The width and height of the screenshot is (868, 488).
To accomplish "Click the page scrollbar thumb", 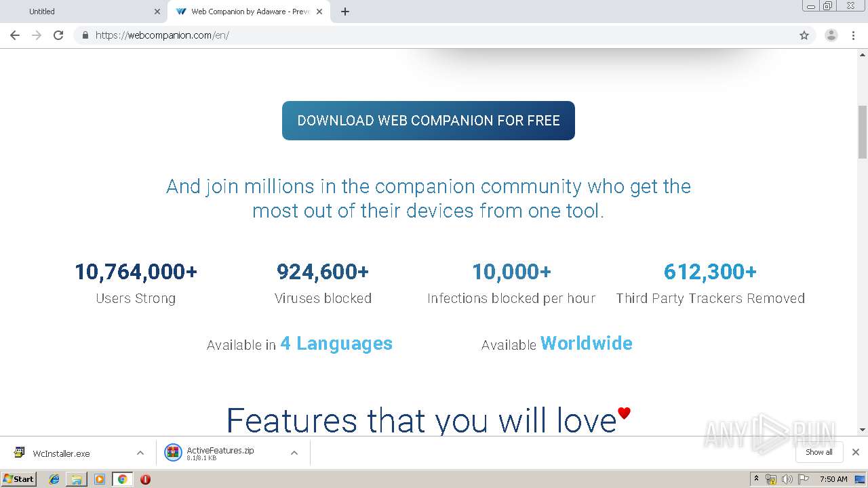I will coord(863,132).
